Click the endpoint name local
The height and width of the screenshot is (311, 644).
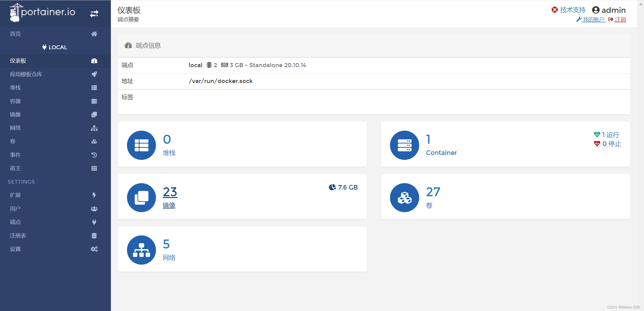click(196, 65)
